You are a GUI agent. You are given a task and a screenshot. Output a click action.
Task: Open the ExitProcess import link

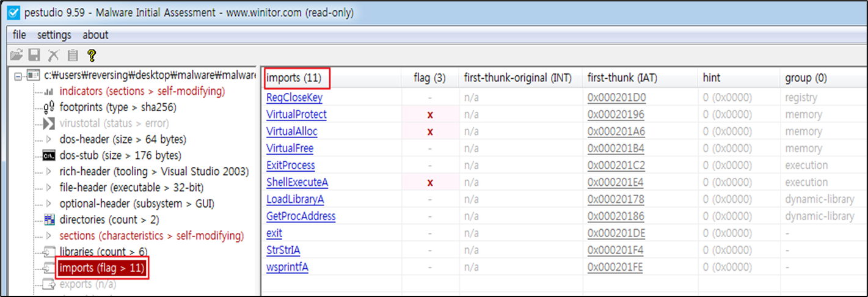pos(291,165)
